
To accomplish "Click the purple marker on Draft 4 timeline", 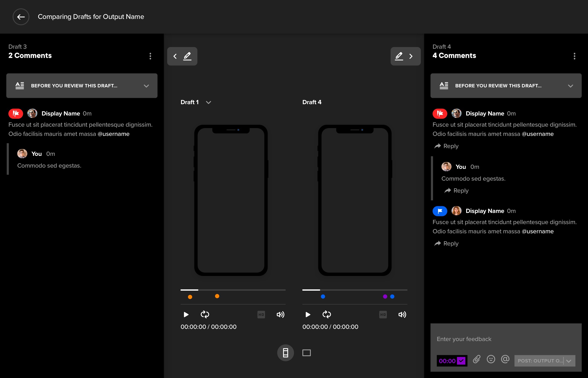I will 385,297.
